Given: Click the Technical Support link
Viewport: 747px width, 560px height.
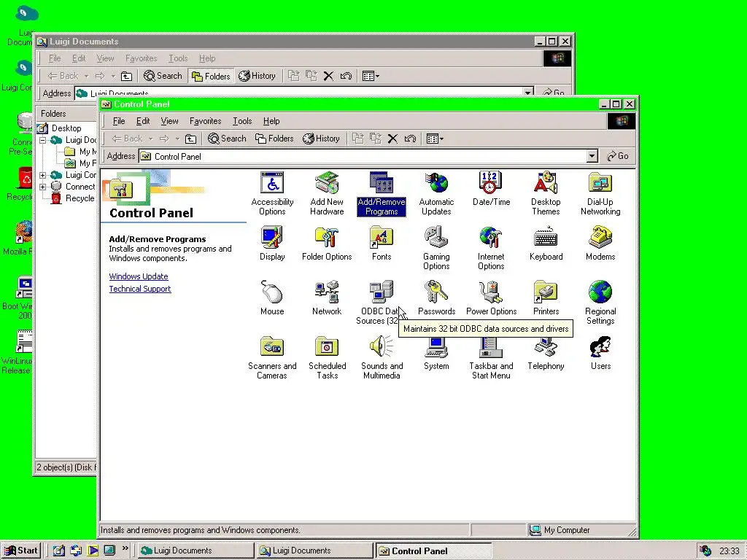Looking at the screenshot, I should tap(140, 289).
